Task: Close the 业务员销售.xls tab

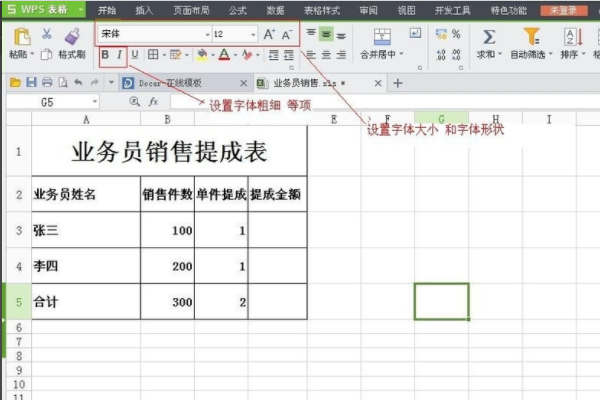Action: [378, 83]
